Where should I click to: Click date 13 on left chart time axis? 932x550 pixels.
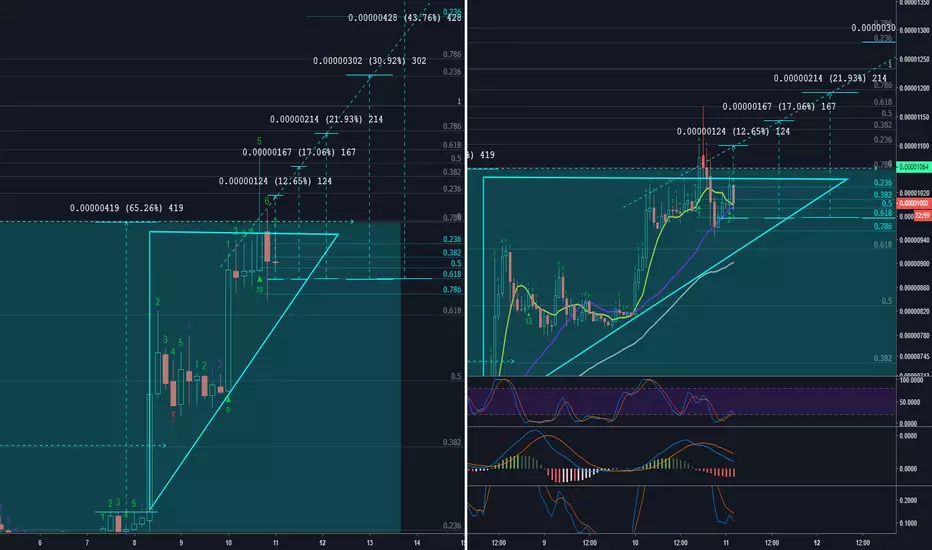370,543
